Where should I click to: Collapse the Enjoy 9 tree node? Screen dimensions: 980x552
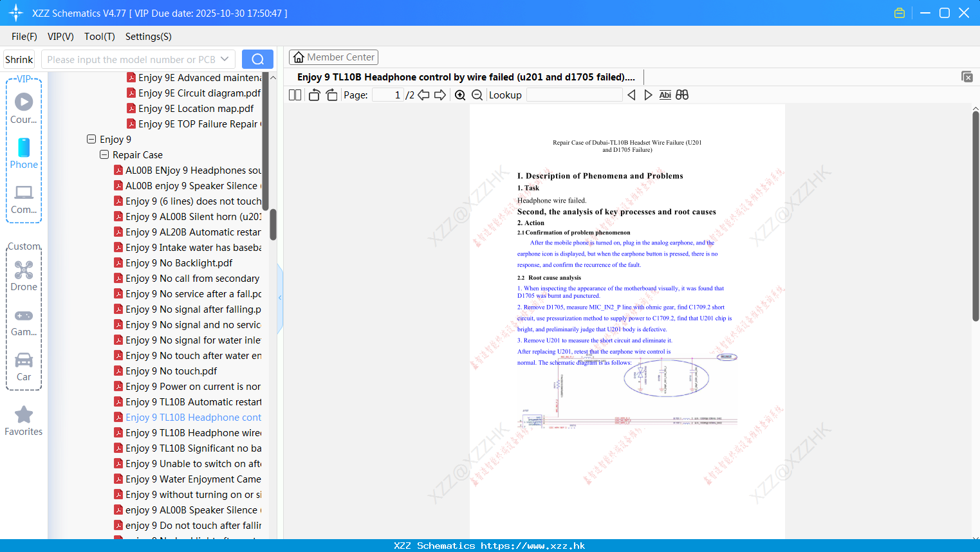click(x=91, y=139)
